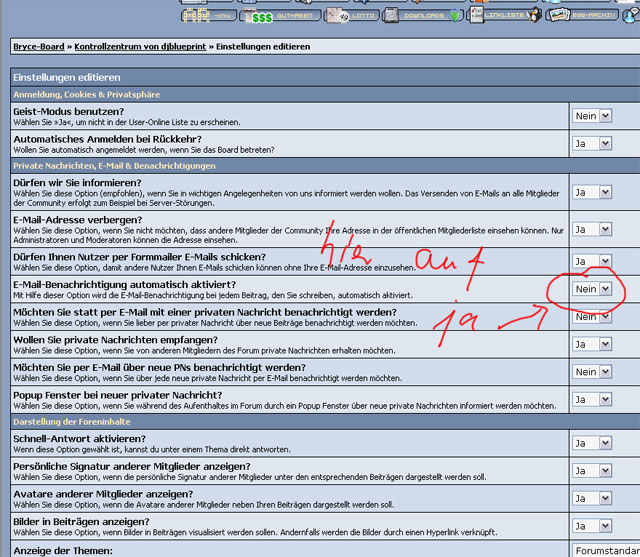Open the Persönliche Signatur anzeigen dropdown
640x557 pixels.
592,471
